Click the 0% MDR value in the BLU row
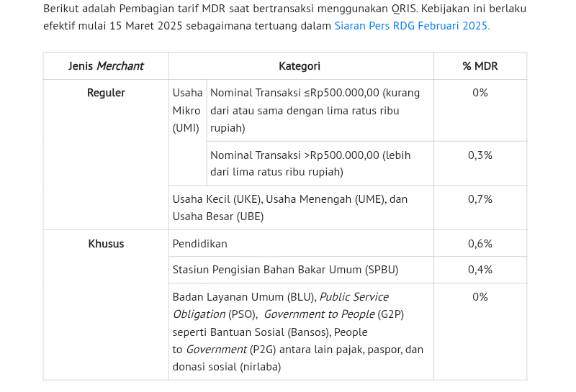This screenshot has height=392, width=576. click(x=480, y=297)
